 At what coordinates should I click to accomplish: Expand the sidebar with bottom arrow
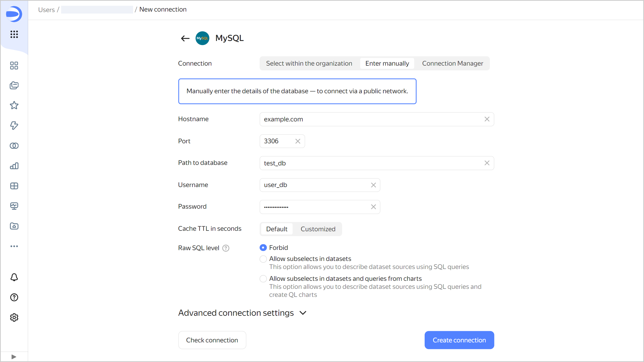14,357
